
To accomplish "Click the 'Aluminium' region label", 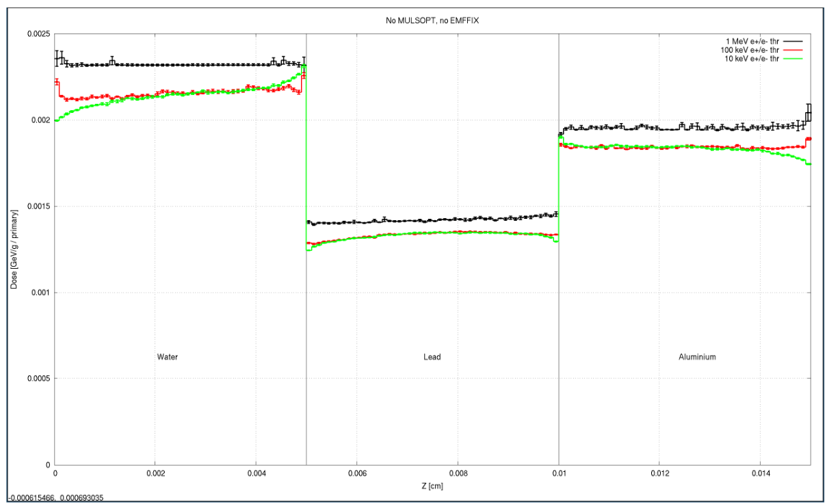I will (697, 357).
